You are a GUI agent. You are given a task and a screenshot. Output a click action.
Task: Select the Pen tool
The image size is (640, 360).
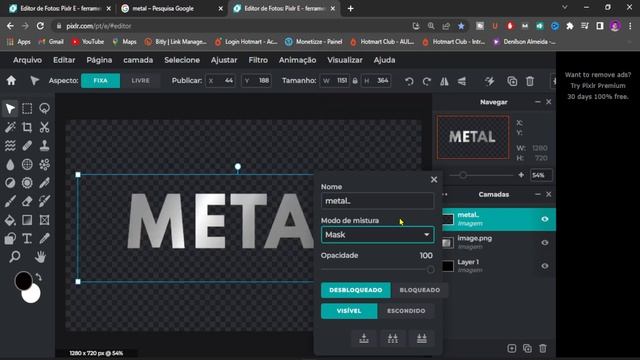(x=44, y=183)
